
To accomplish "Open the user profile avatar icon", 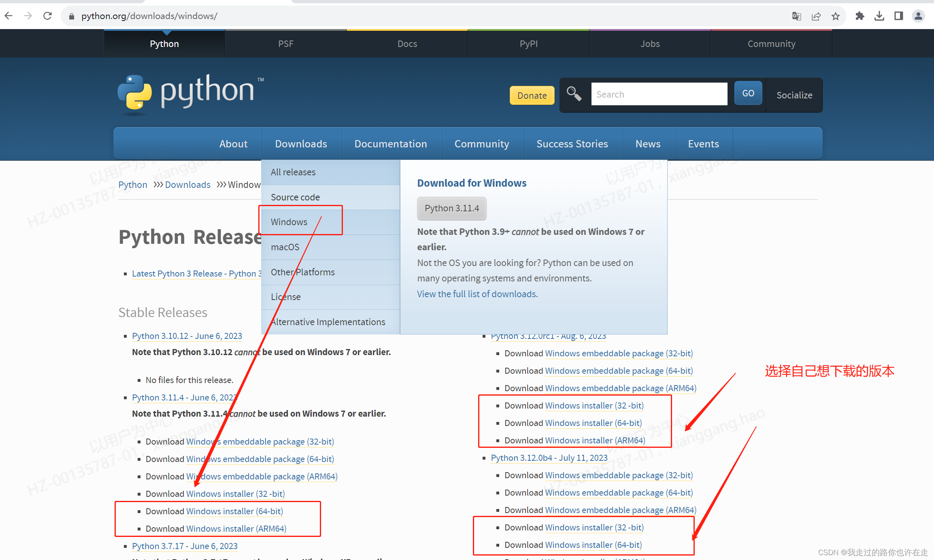I will [x=918, y=16].
